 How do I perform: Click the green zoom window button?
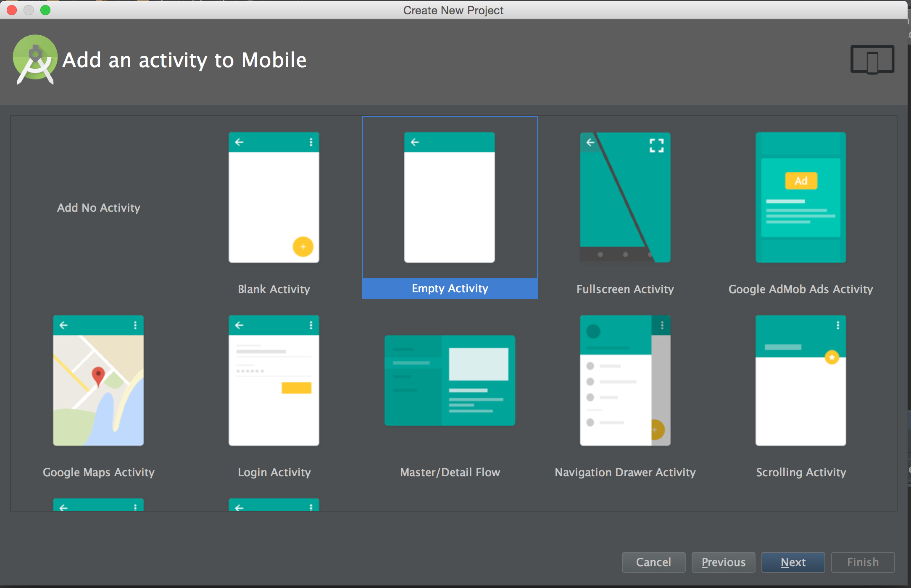click(45, 10)
